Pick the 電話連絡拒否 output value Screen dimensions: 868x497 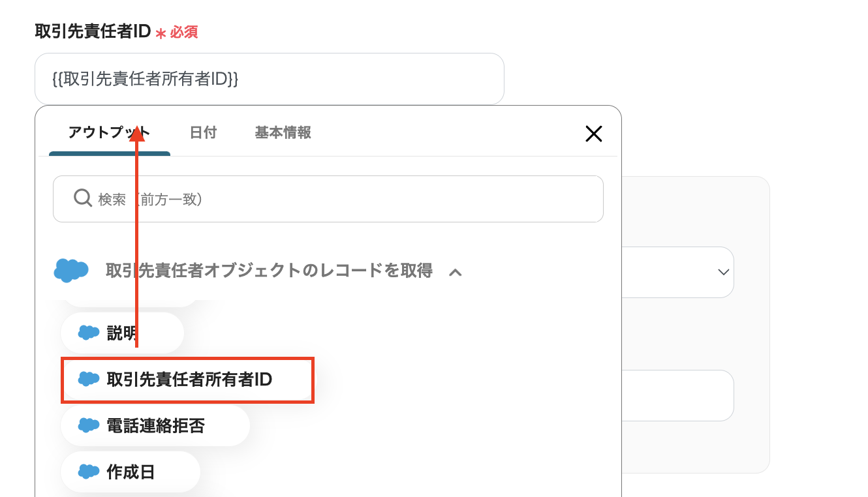click(x=155, y=426)
